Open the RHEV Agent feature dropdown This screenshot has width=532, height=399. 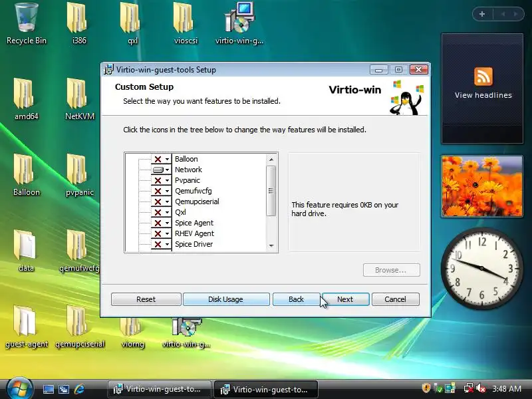click(x=161, y=233)
